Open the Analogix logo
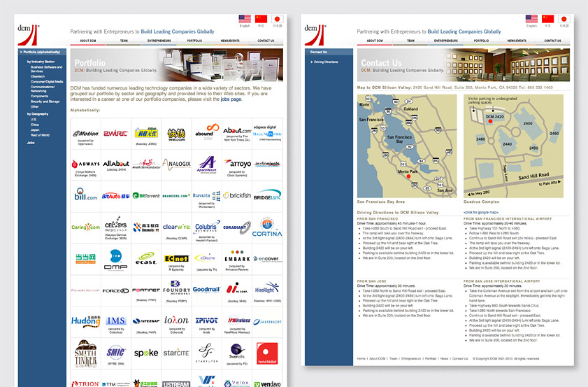 pyautogui.click(x=176, y=164)
